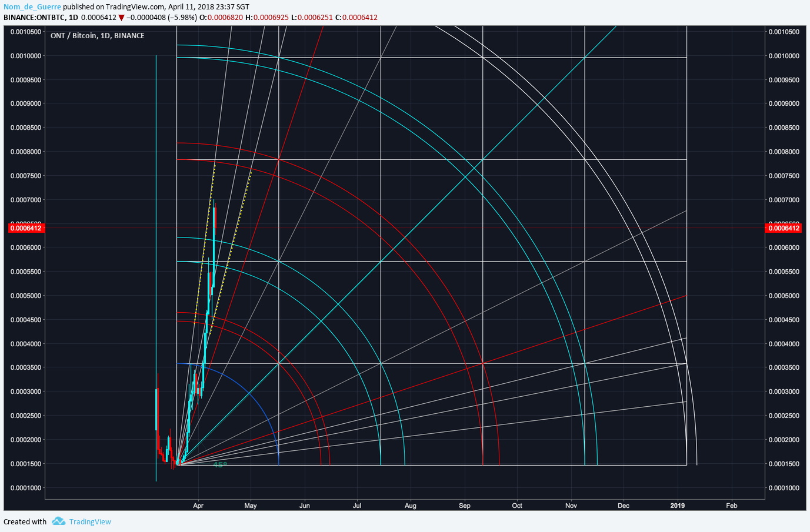
Task: Open the Nom_de_Guerre author profile link
Action: pyautogui.click(x=32, y=7)
